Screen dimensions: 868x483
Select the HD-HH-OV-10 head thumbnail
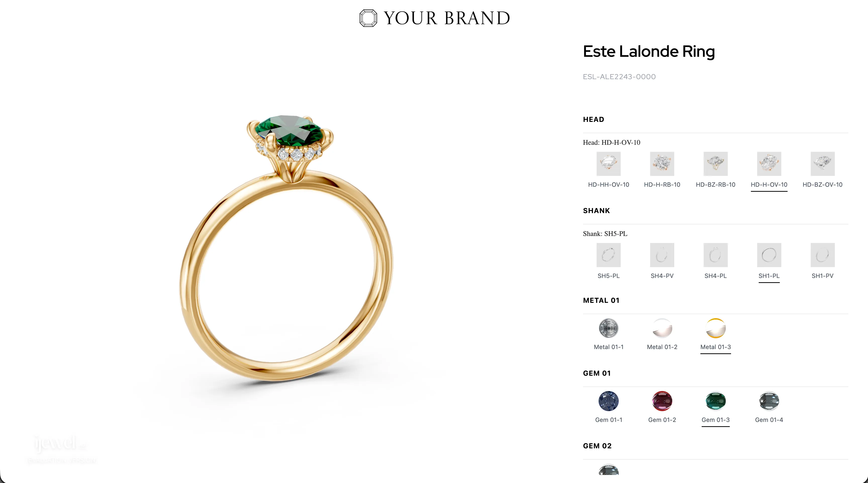(x=609, y=164)
